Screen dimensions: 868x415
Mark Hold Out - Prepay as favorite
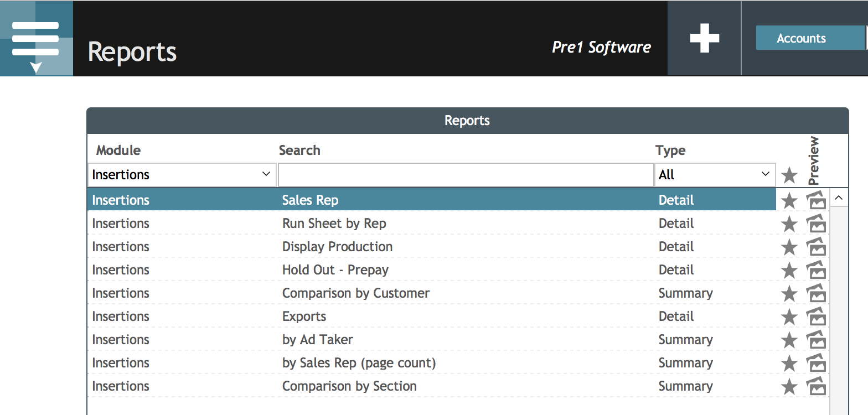789,271
